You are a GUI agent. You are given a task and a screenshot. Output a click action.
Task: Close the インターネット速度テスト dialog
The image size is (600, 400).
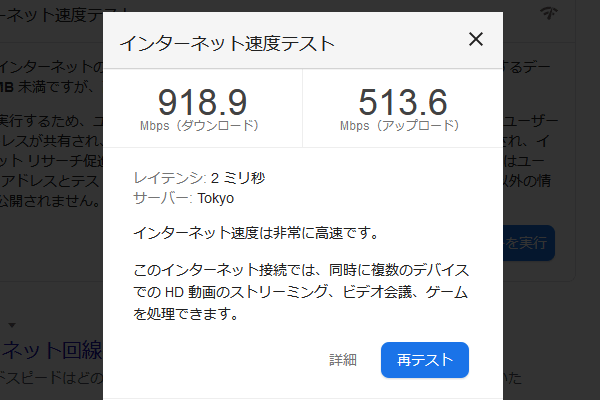[476, 39]
